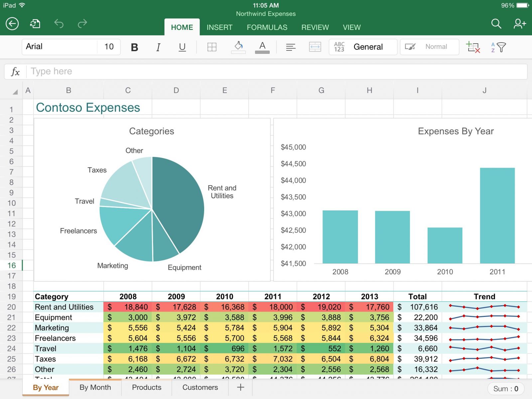Change the font size 10 box
Screen dimensions: 532x399
[109, 47]
